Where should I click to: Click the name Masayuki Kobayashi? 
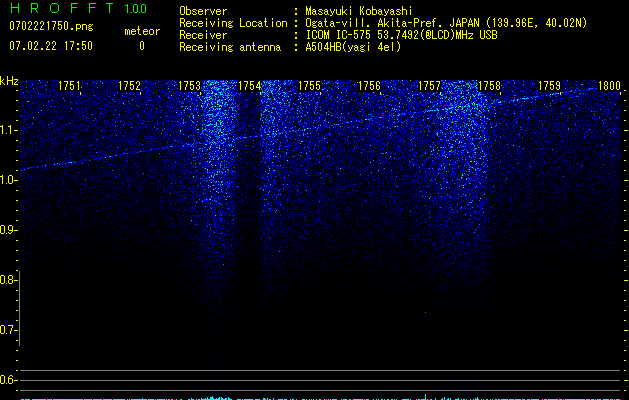pos(359,11)
